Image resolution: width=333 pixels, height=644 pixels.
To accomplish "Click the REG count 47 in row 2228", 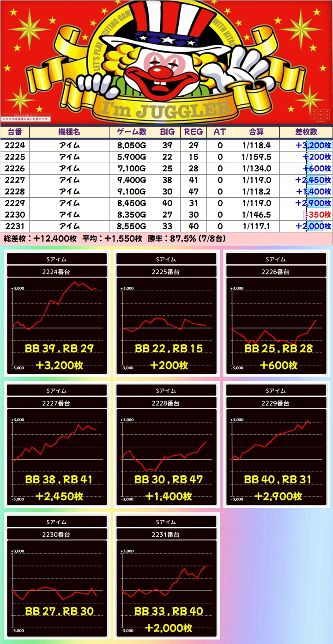I will (194, 192).
